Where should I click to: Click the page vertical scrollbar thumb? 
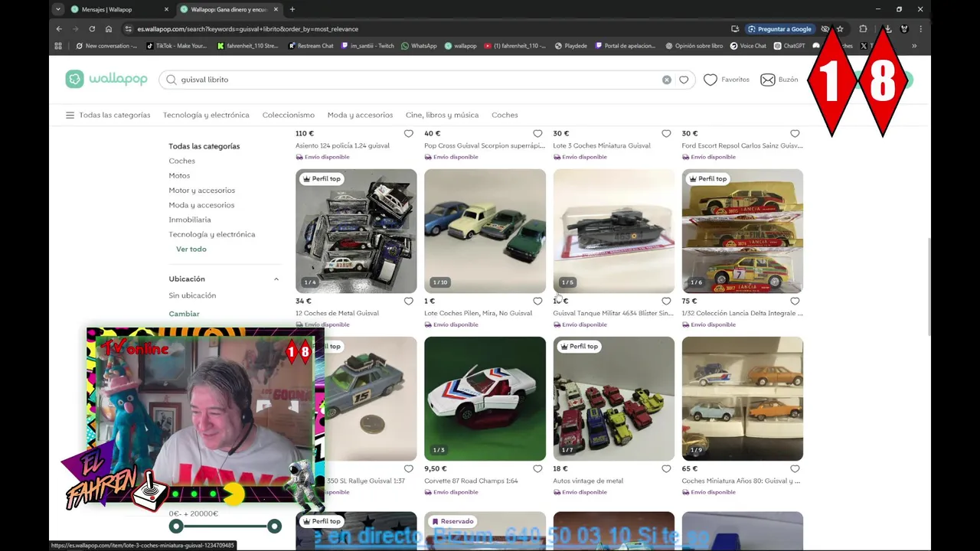(x=928, y=287)
